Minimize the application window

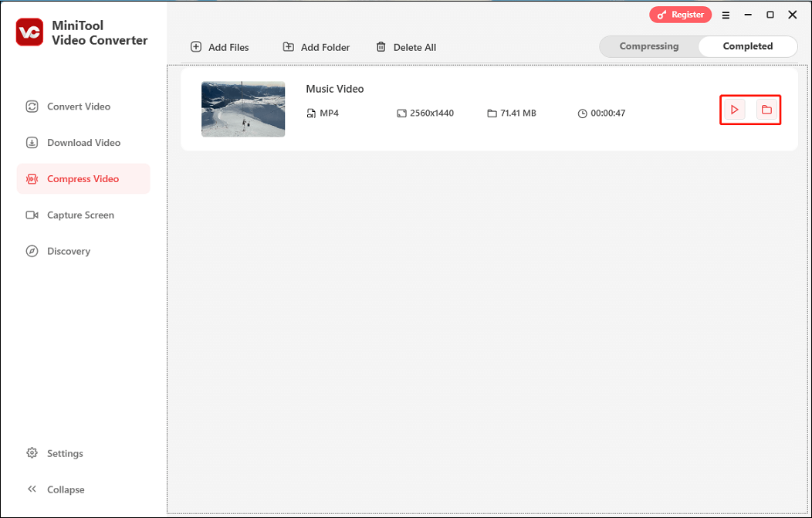coord(748,15)
